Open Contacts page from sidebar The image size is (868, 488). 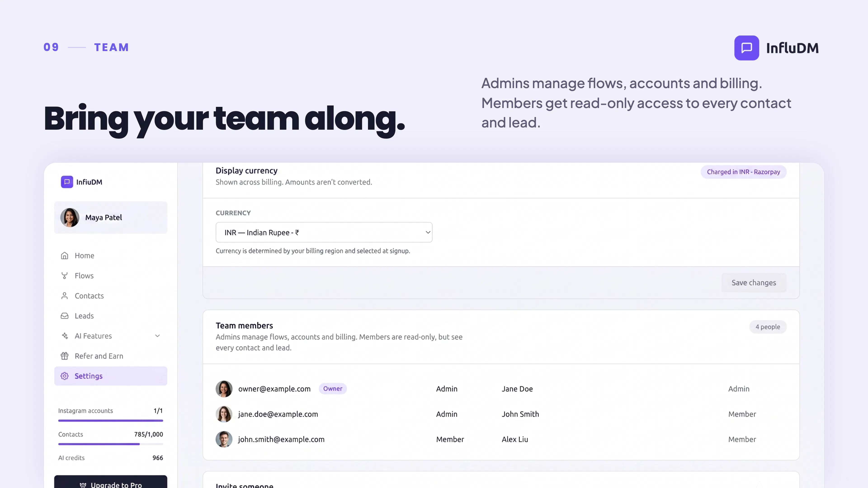(x=111, y=296)
